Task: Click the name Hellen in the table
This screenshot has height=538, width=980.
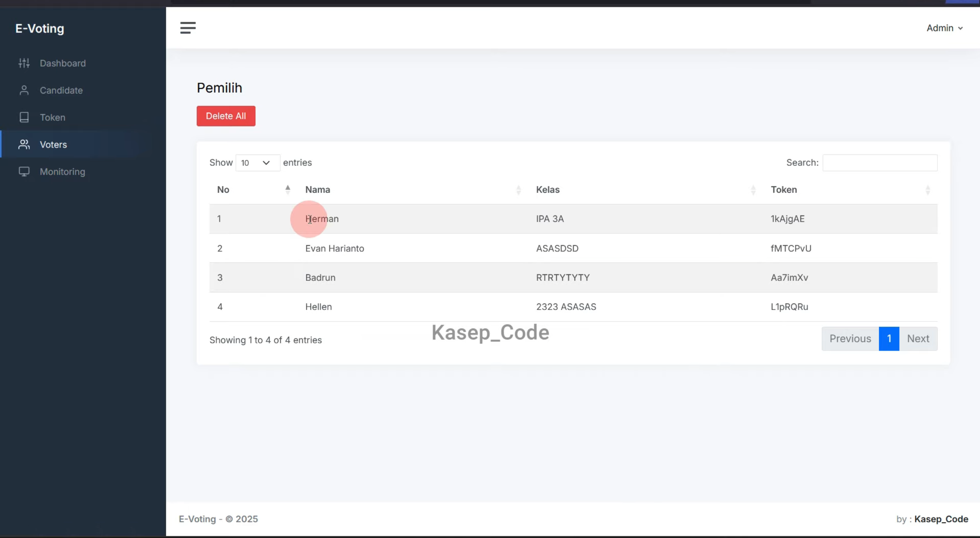Action: point(318,307)
